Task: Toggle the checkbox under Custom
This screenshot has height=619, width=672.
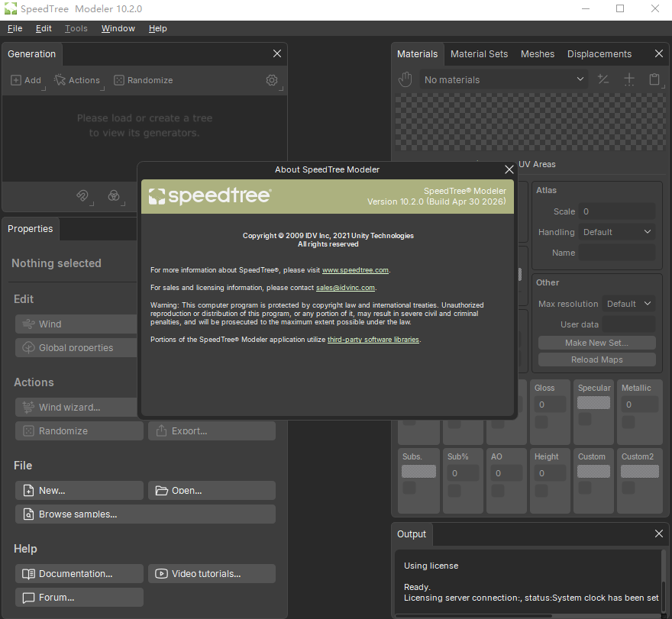Action: (x=585, y=488)
